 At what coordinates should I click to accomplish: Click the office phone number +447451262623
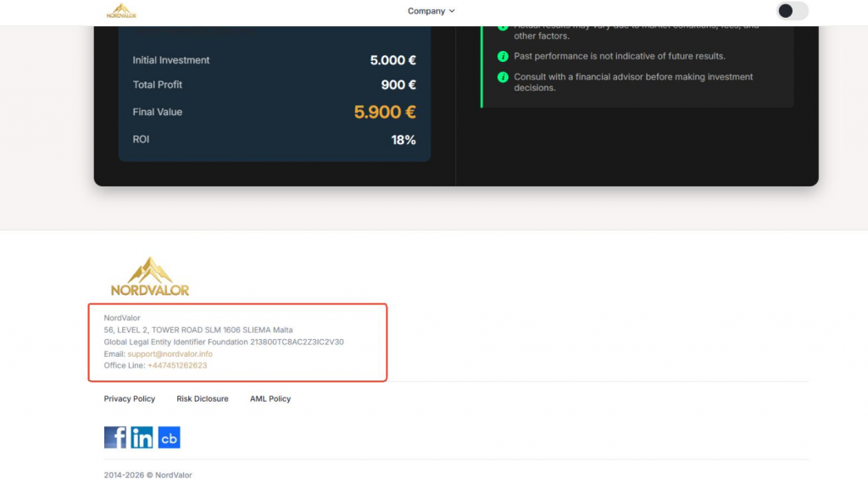click(177, 365)
